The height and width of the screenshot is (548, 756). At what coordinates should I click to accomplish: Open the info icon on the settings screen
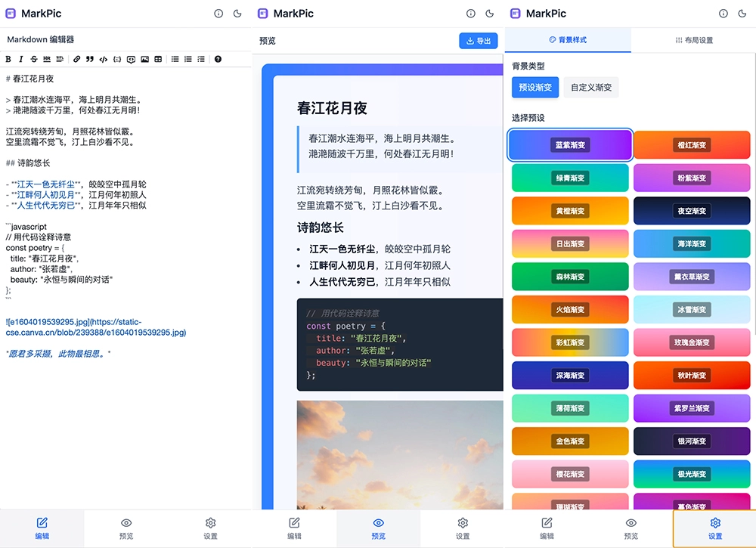(x=723, y=14)
